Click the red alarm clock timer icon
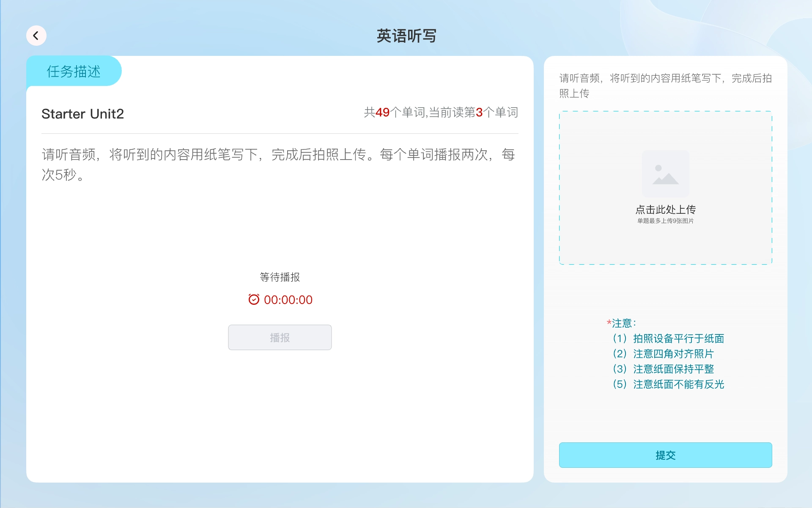This screenshot has width=812, height=508. [x=254, y=299]
